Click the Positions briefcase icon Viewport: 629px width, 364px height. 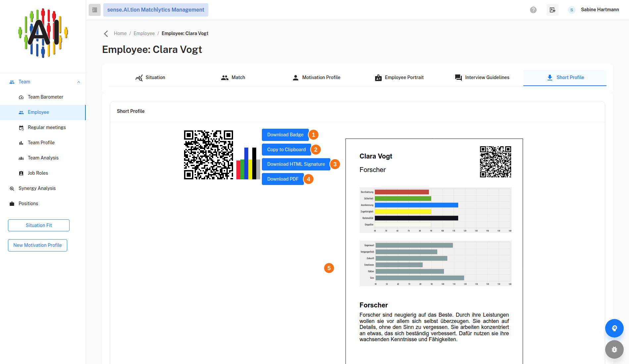coord(12,204)
